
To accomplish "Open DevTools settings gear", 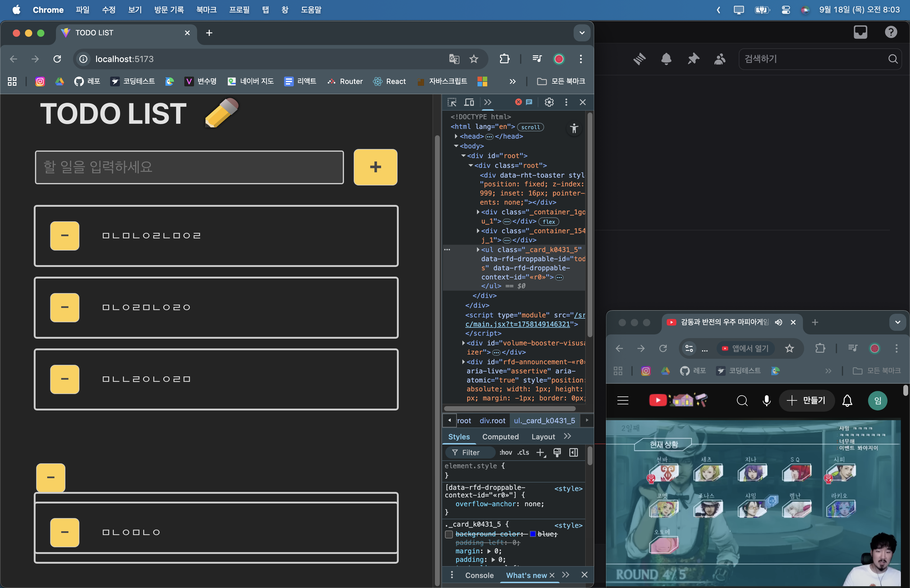I will [549, 102].
